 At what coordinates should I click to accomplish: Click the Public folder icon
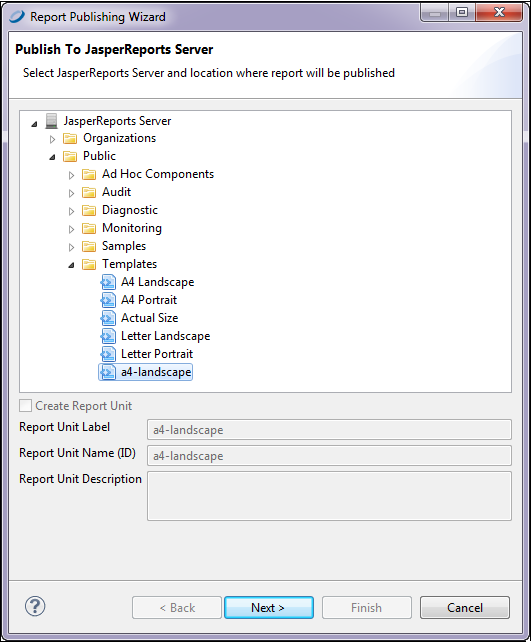pyautogui.click(x=70, y=156)
